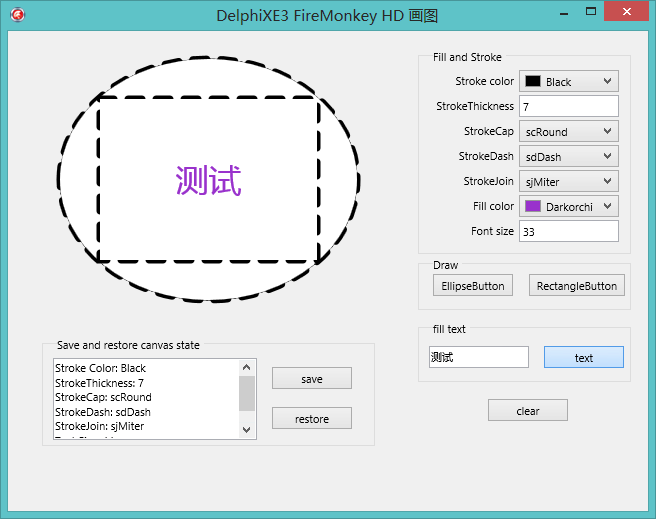
Task: Restore the saved canvas state
Action: 312,418
